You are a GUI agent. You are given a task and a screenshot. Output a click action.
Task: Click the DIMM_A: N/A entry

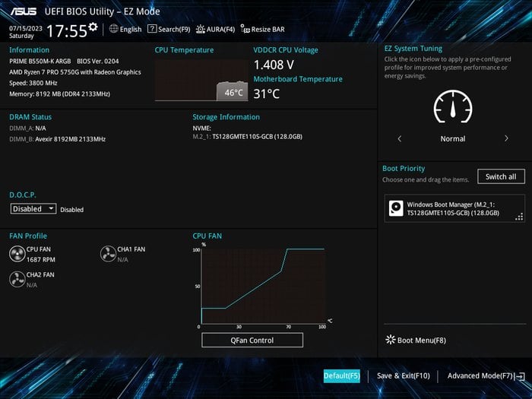pyautogui.click(x=27, y=128)
